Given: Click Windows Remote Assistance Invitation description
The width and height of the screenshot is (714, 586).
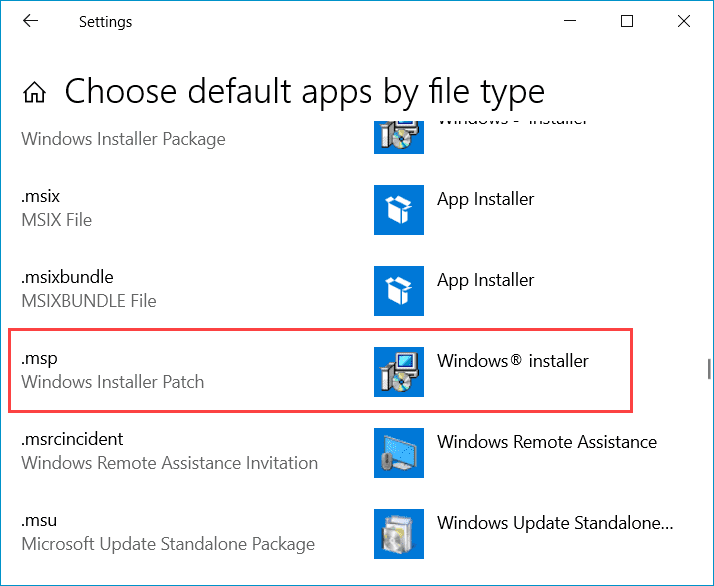Looking at the screenshot, I should pyautogui.click(x=169, y=464).
